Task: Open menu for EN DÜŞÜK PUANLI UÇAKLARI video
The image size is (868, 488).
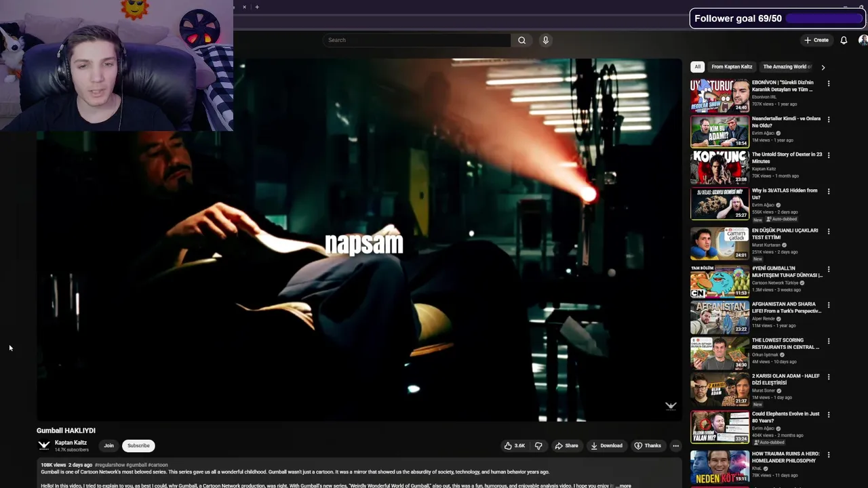Action: [x=828, y=231]
